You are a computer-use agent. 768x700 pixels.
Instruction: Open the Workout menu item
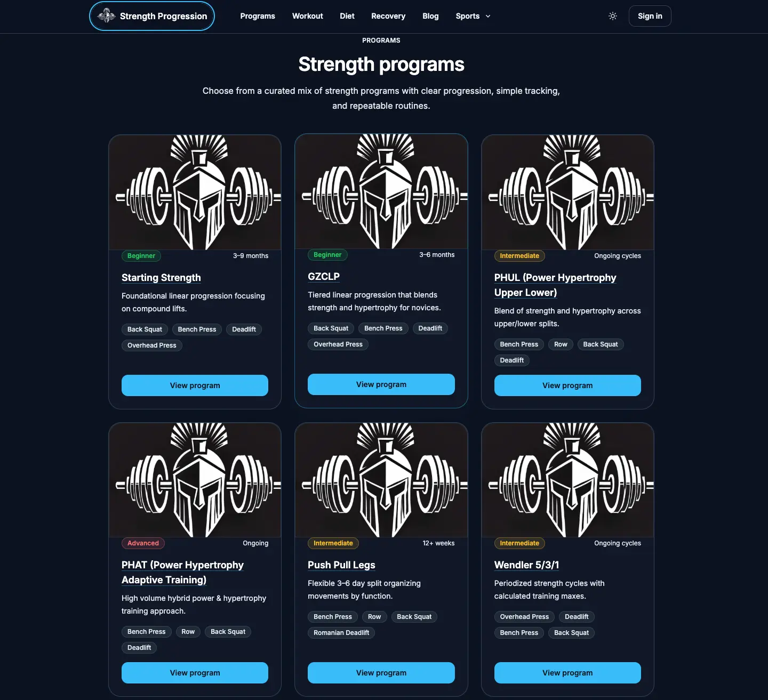pyautogui.click(x=308, y=16)
